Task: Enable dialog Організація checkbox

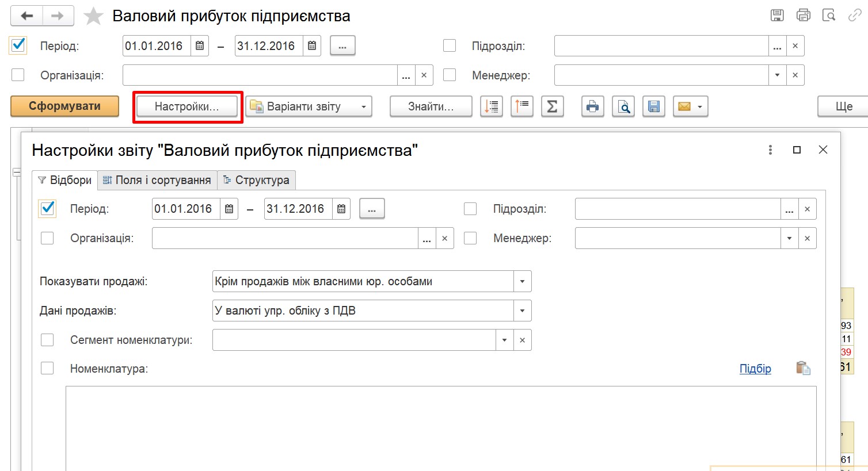Action: [47, 238]
